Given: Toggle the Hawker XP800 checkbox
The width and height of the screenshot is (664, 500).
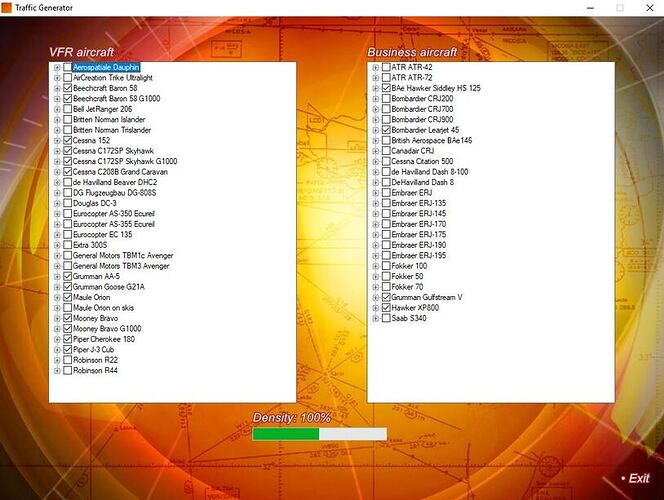Looking at the screenshot, I should click(386, 308).
